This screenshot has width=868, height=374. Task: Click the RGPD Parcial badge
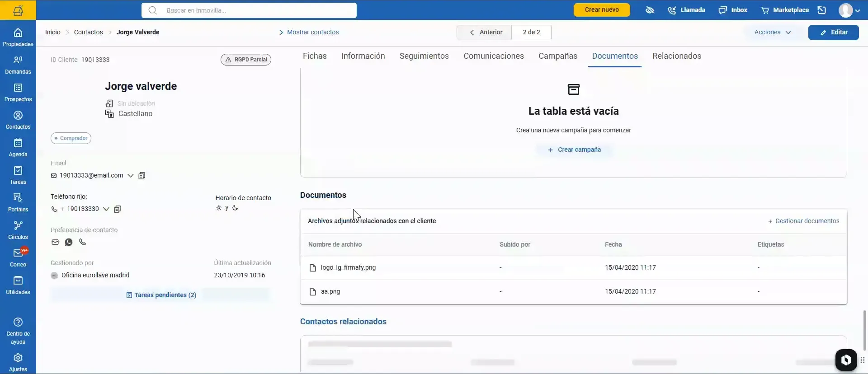[x=246, y=60]
